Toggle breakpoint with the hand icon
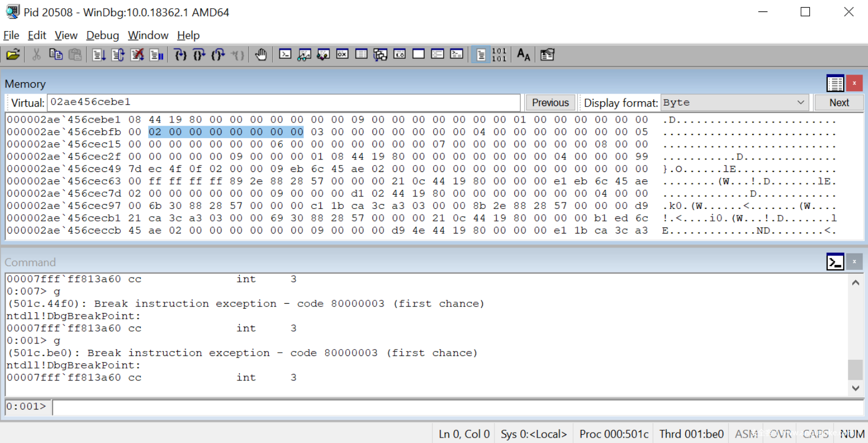The image size is (868, 443). [x=261, y=54]
